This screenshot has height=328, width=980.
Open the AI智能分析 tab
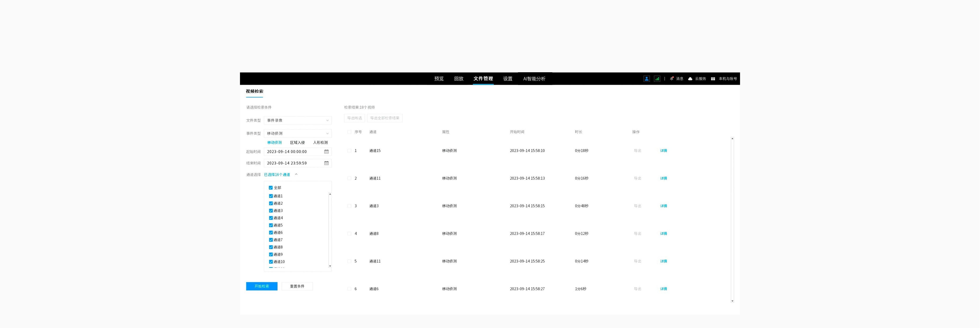534,78
